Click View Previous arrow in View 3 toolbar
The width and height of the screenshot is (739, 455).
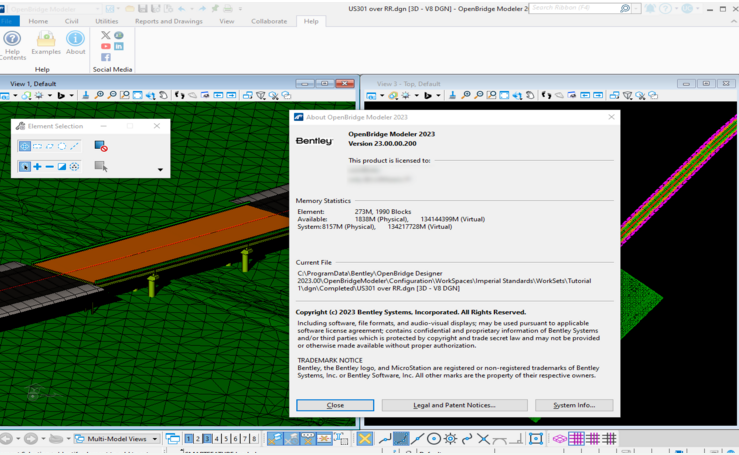pos(585,95)
